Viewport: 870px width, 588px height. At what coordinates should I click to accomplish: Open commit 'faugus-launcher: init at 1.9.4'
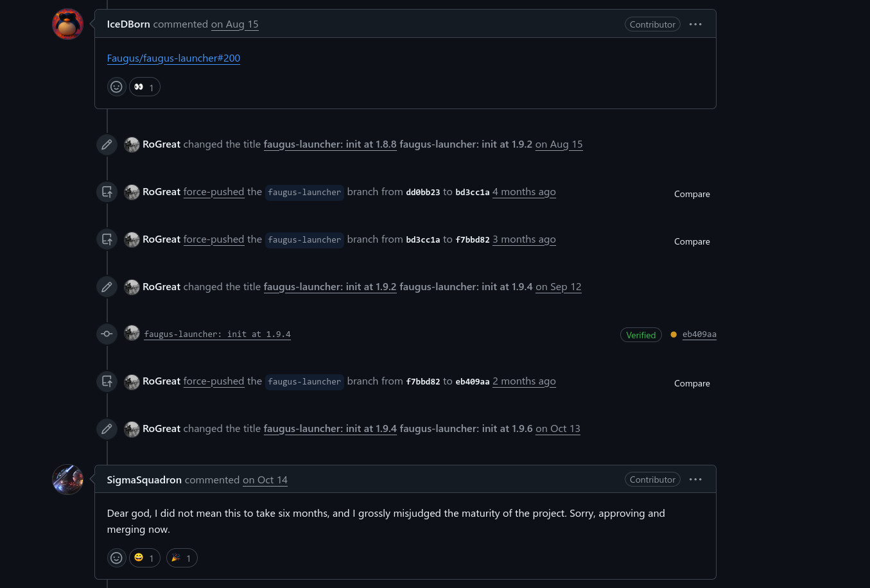[217, 334]
